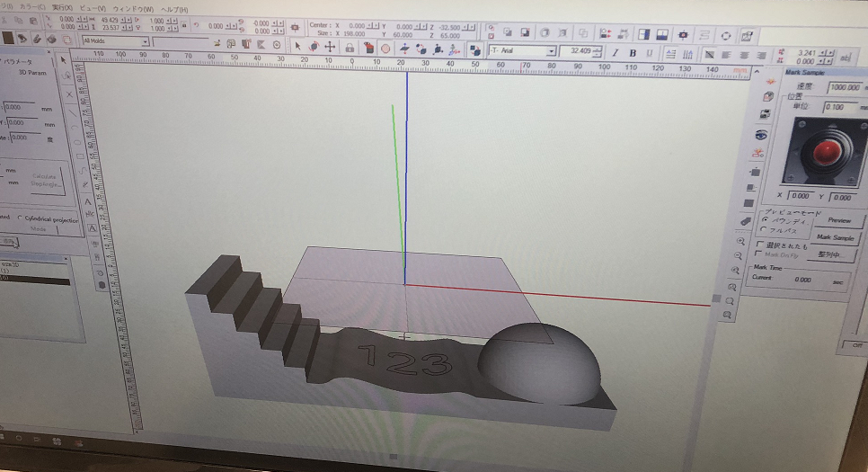Open the ウィンドウ(W) menu

pyautogui.click(x=133, y=9)
